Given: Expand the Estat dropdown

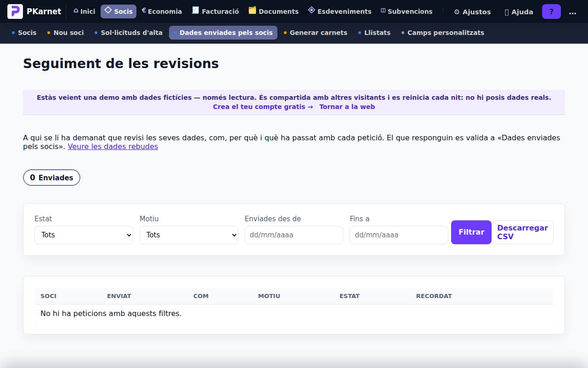Looking at the screenshot, I should pyautogui.click(x=84, y=235).
